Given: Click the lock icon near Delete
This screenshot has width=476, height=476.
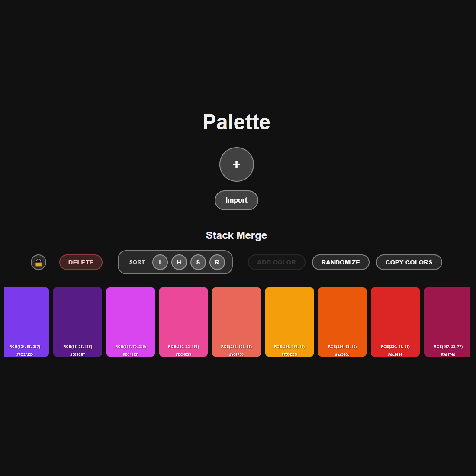Looking at the screenshot, I should point(38,262).
